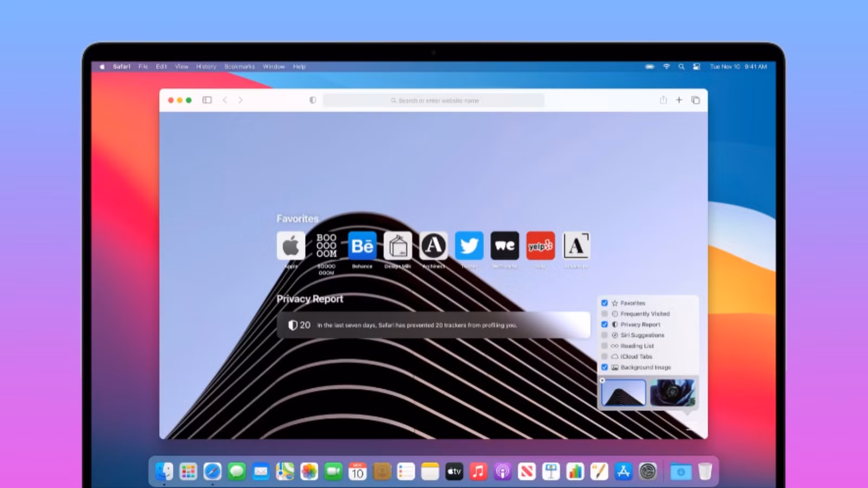The height and width of the screenshot is (488, 868).
Task: Enable Reading List on the start page
Action: [604, 346]
